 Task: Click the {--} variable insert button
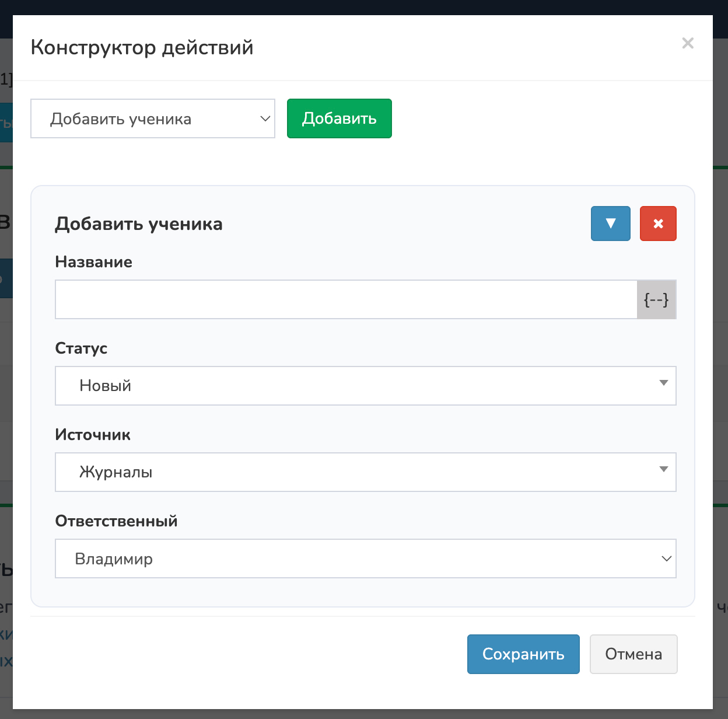(656, 300)
